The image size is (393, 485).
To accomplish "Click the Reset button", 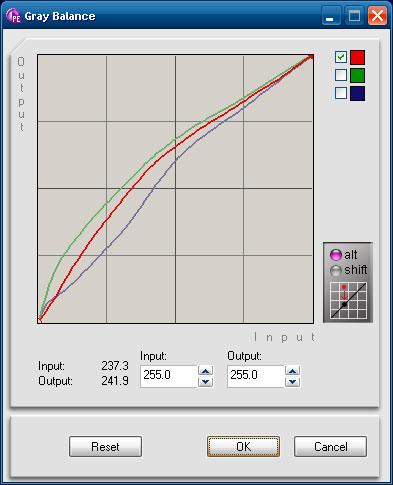I will click(105, 446).
